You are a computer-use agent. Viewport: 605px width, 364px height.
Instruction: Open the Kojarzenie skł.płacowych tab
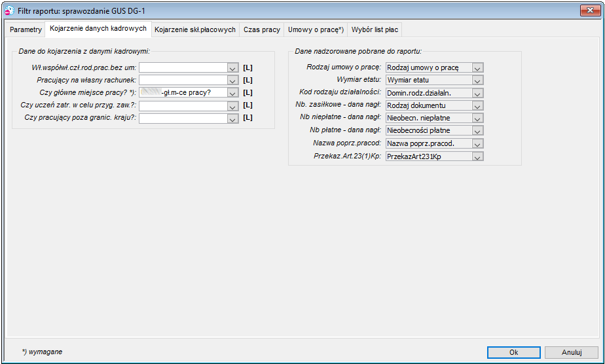pos(195,29)
